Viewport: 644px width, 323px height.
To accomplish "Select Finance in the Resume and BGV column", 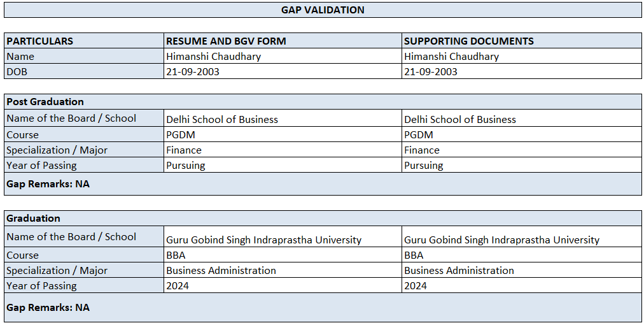I will click(x=184, y=150).
